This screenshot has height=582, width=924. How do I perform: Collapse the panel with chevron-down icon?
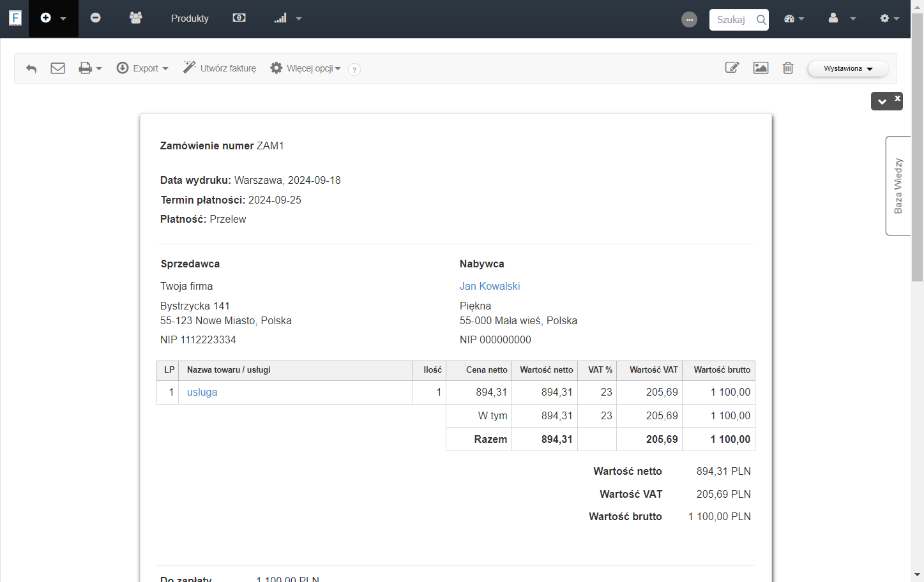click(882, 101)
